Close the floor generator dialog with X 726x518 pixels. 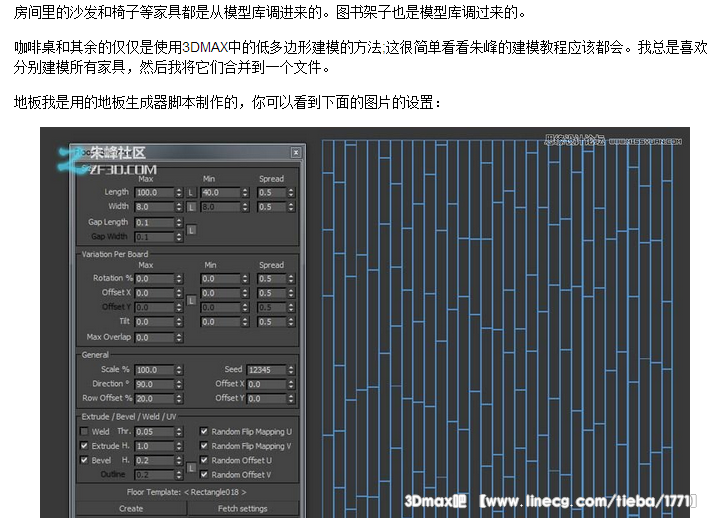point(296,152)
